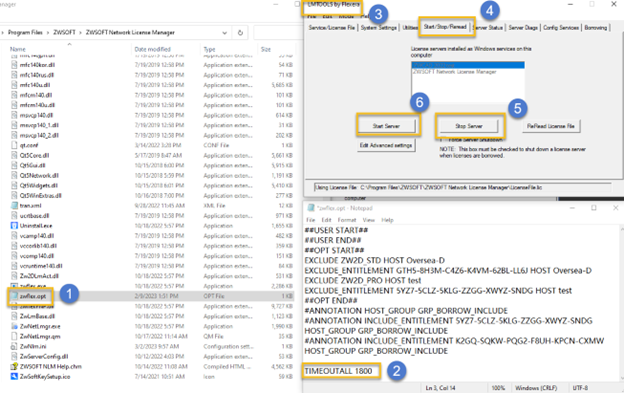The width and height of the screenshot is (624, 393).
Task: Open Notepad View menu
Action: (x=369, y=220)
